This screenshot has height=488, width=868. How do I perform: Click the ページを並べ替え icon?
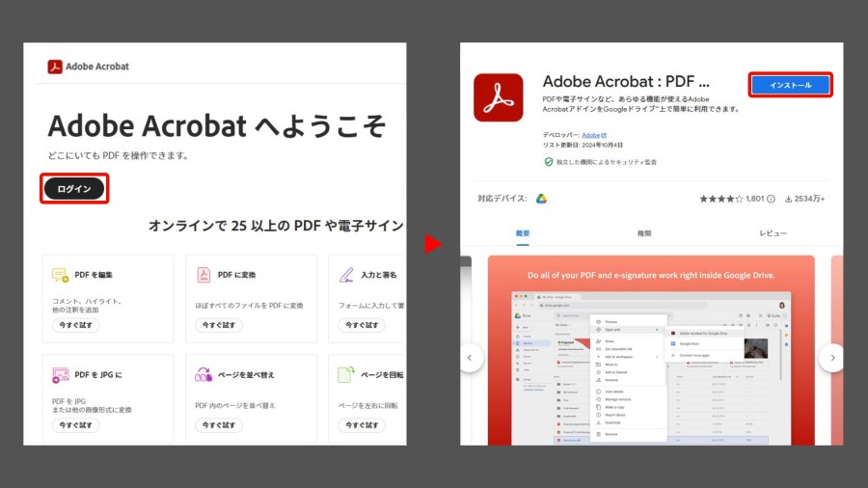(203, 374)
